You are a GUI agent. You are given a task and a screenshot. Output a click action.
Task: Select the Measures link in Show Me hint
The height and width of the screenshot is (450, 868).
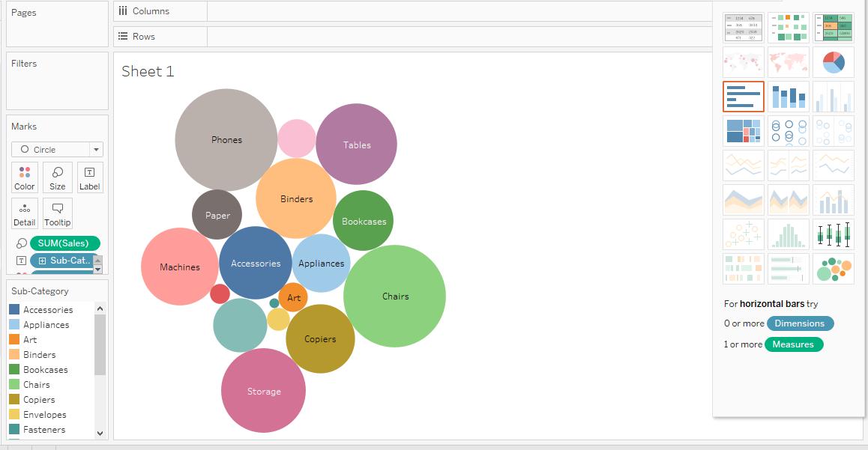click(794, 344)
